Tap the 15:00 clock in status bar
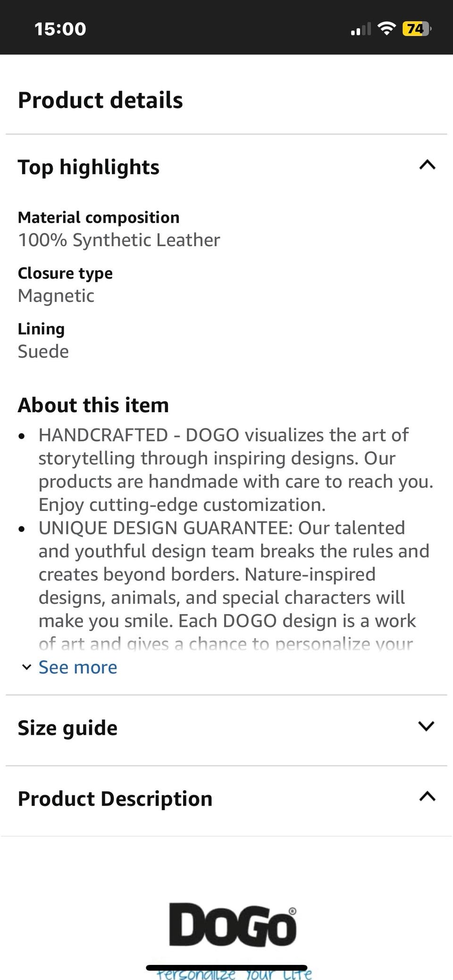Image resolution: width=453 pixels, height=980 pixels. click(60, 29)
